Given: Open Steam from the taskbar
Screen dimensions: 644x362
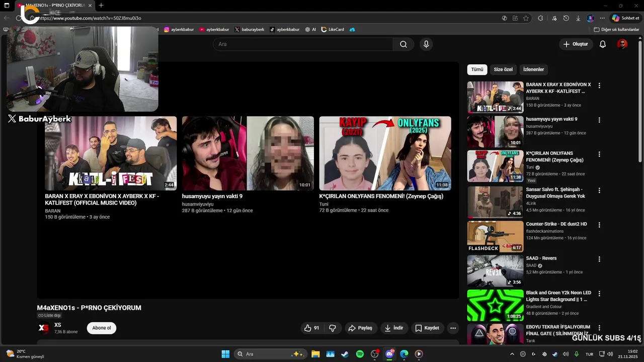Looking at the screenshot, I should click(345, 354).
